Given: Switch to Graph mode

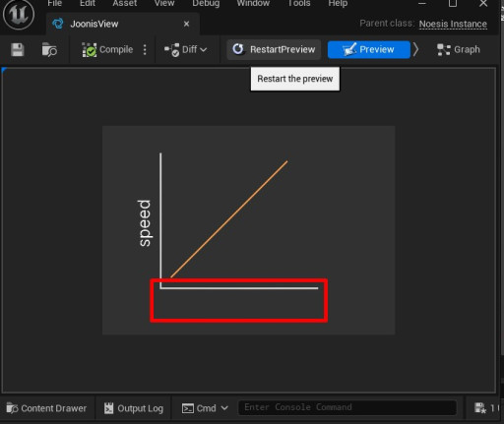Looking at the screenshot, I should click(459, 49).
